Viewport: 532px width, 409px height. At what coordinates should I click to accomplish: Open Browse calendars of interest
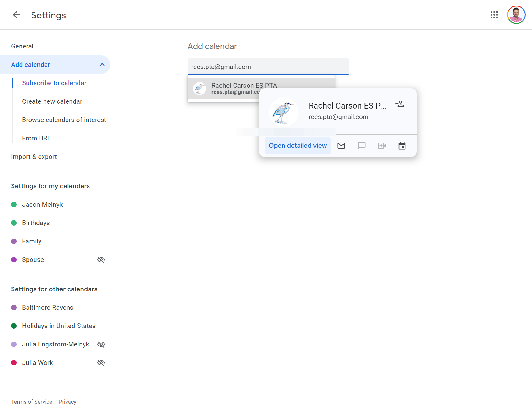pos(64,120)
